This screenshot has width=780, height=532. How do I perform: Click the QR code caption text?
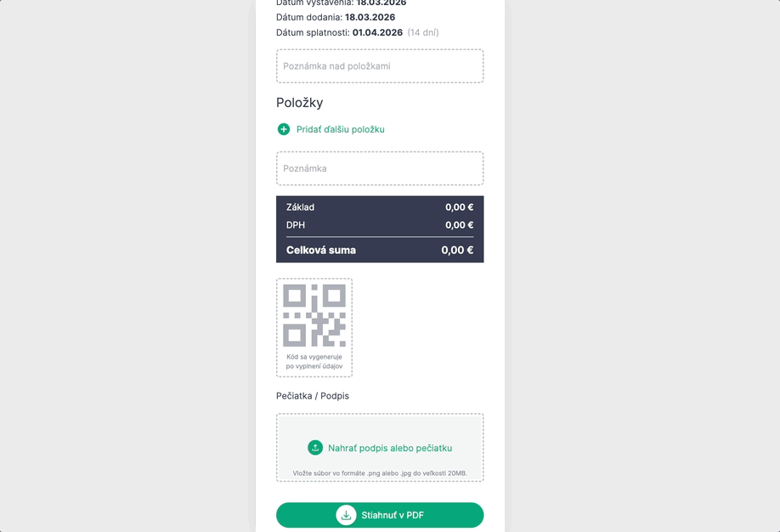[x=314, y=361]
